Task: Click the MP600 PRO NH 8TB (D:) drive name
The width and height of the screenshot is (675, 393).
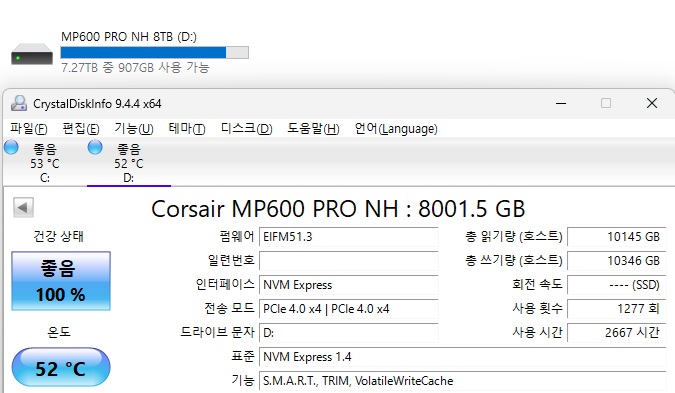Action: (129, 37)
